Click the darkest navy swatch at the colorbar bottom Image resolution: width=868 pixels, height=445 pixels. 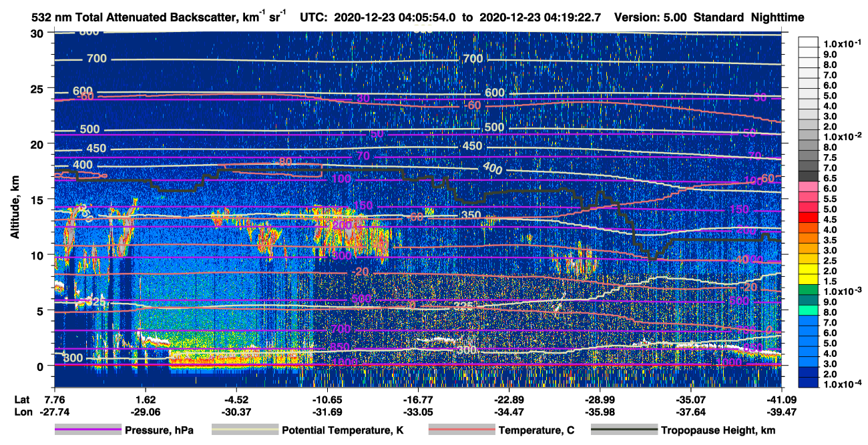pyautogui.click(x=809, y=381)
